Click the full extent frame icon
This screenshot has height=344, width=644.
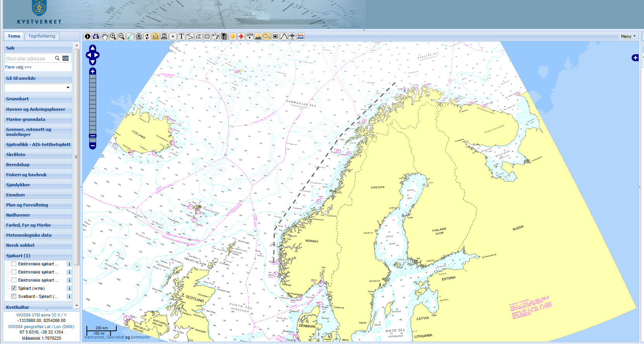point(275,36)
